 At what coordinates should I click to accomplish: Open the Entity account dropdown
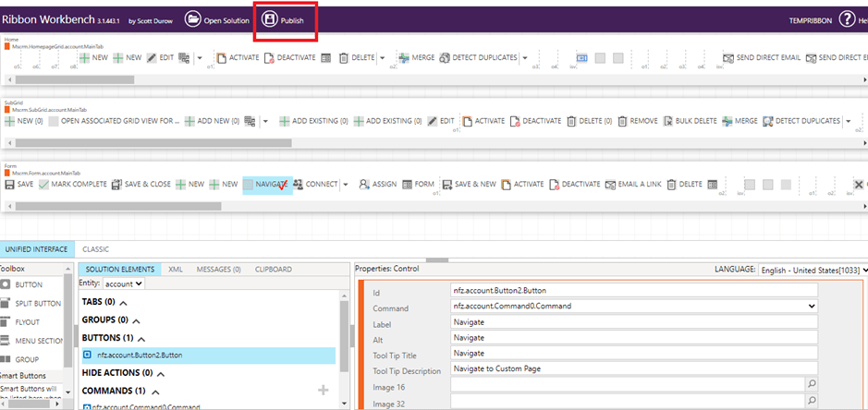point(123,283)
